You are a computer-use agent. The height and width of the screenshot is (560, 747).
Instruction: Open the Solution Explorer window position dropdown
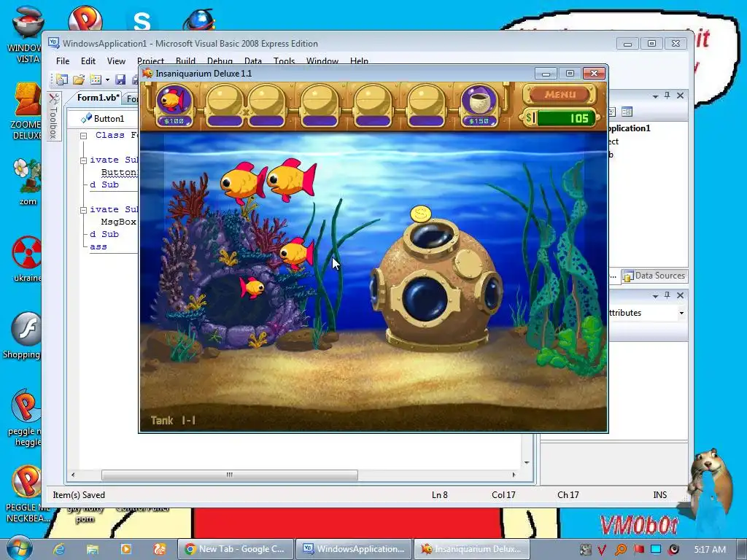pyautogui.click(x=655, y=96)
